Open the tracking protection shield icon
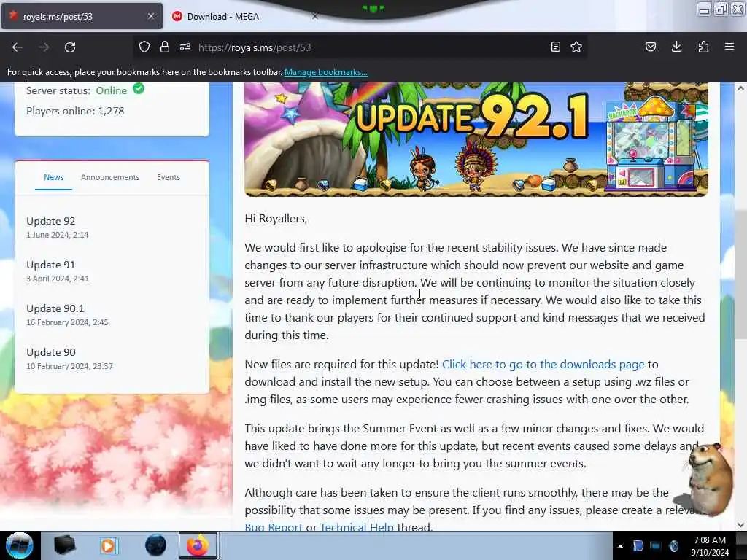The width and height of the screenshot is (747, 560). [144, 47]
